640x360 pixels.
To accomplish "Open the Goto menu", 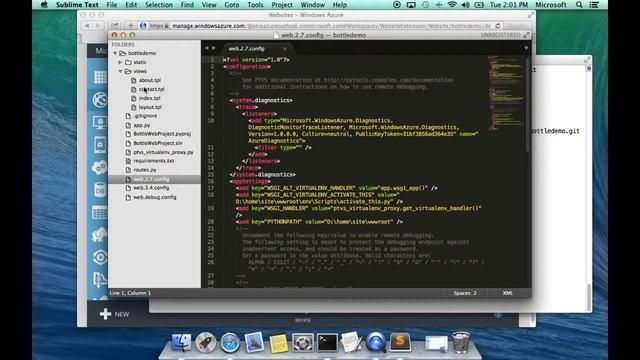I will (x=231, y=5).
